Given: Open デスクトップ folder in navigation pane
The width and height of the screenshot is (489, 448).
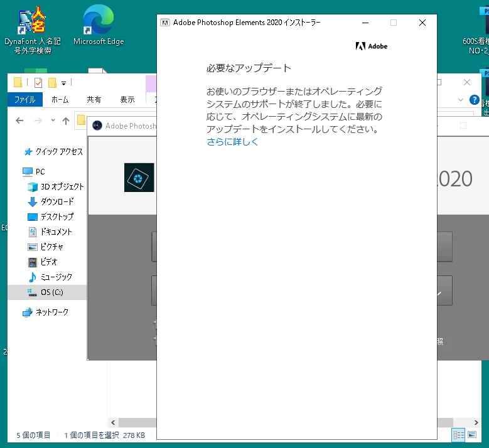Looking at the screenshot, I should coord(51,216).
